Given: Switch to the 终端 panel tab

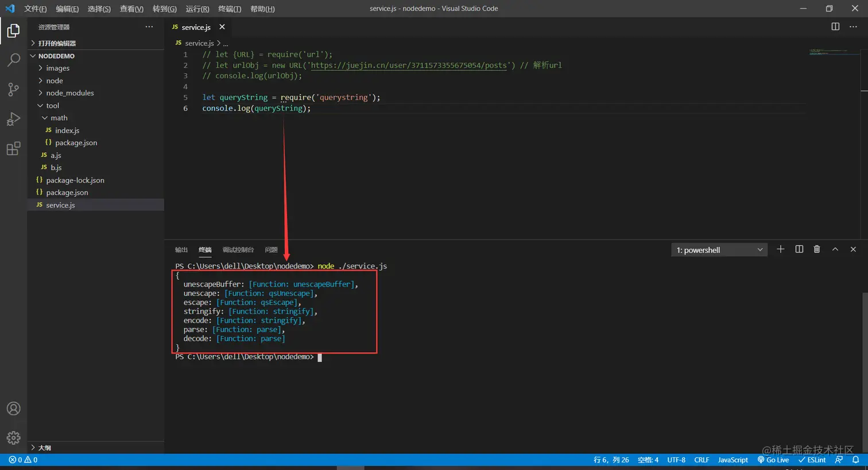Looking at the screenshot, I should coord(205,250).
